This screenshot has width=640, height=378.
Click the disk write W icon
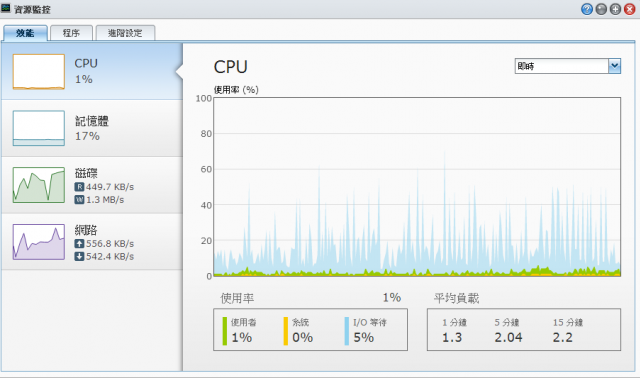point(79,200)
